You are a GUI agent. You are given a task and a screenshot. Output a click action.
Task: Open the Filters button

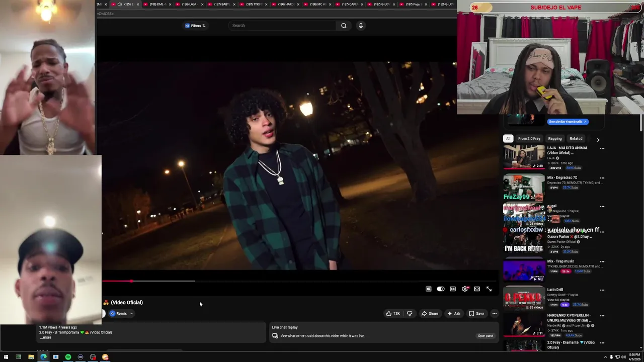click(x=195, y=26)
